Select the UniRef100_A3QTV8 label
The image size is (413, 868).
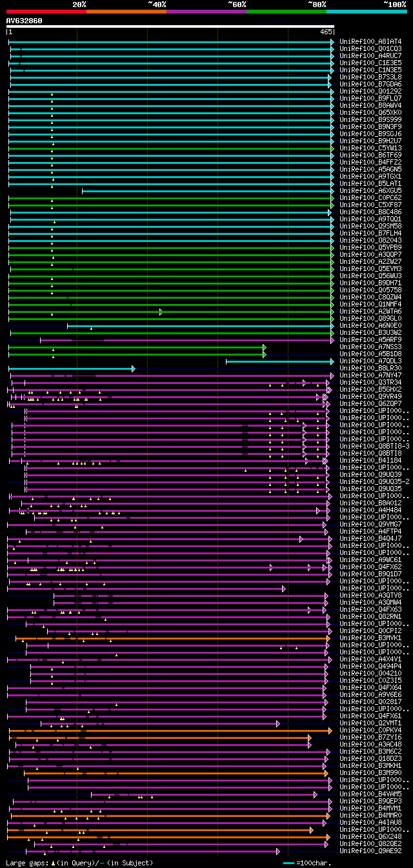tap(370, 595)
